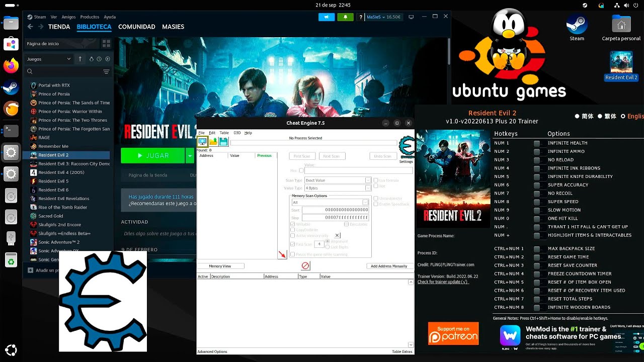The height and width of the screenshot is (362, 644).
Task: Click Cheat Engine's floppy disk save icon
Action: (x=223, y=142)
